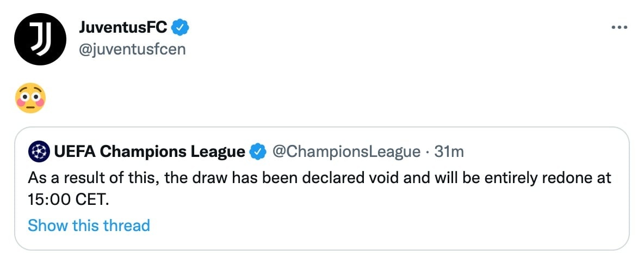Visit the @juventusfcen handle

[x=132, y=50]
